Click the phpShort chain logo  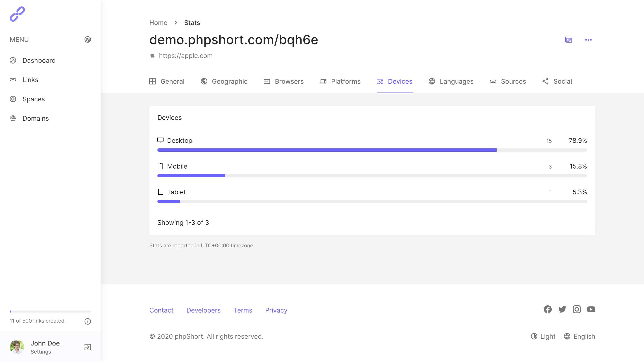17,14
